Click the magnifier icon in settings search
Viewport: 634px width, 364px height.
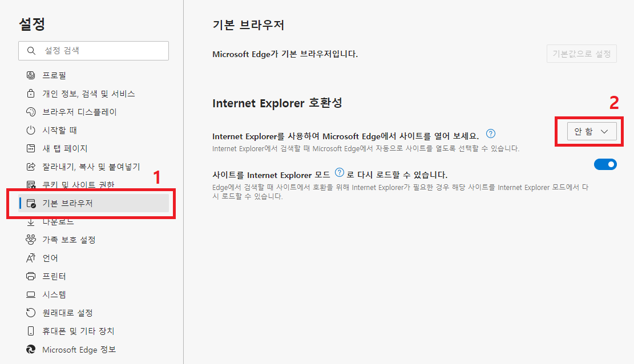point(31,51)
